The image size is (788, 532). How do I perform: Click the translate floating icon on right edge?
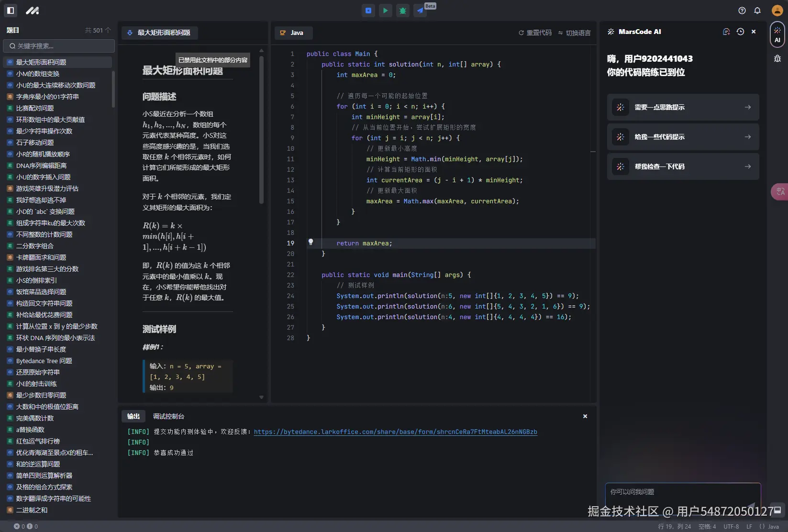[780, 191]
